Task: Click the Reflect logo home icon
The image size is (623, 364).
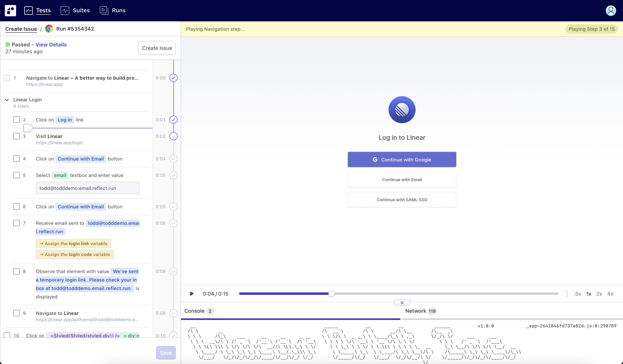Action: tap(10, 10)
